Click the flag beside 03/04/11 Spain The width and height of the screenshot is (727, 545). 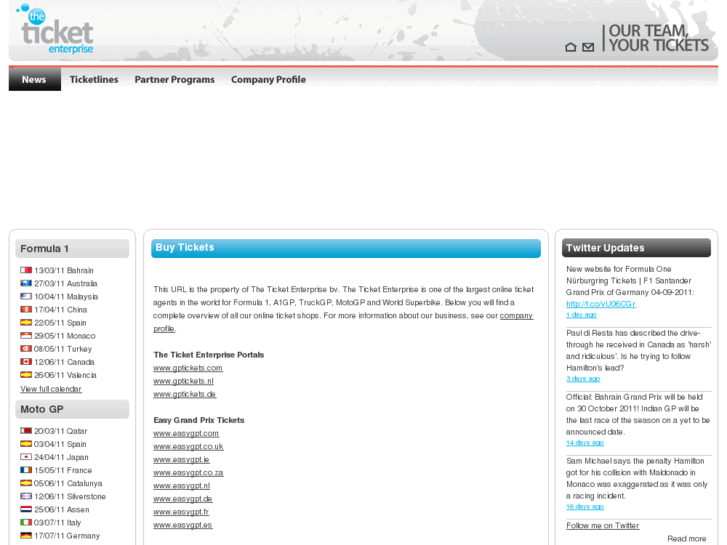point(26,443)
